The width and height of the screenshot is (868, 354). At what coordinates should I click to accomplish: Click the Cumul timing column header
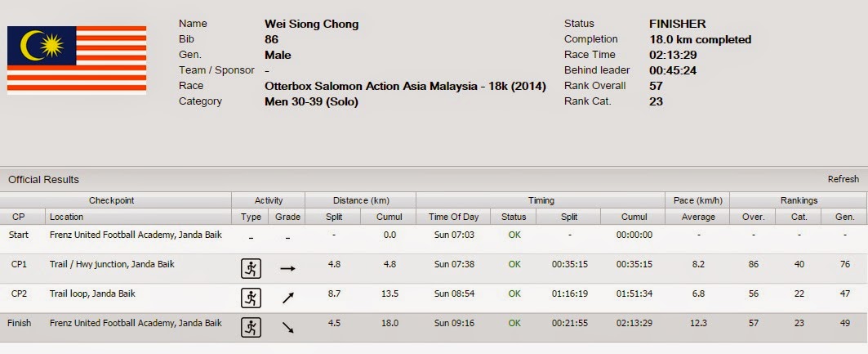[633, 217]
